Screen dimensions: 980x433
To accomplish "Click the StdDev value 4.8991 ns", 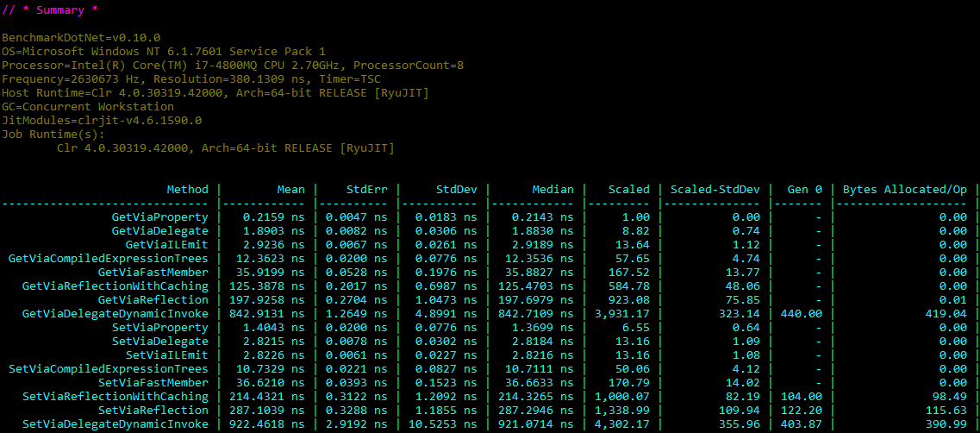I will [446, 313].
